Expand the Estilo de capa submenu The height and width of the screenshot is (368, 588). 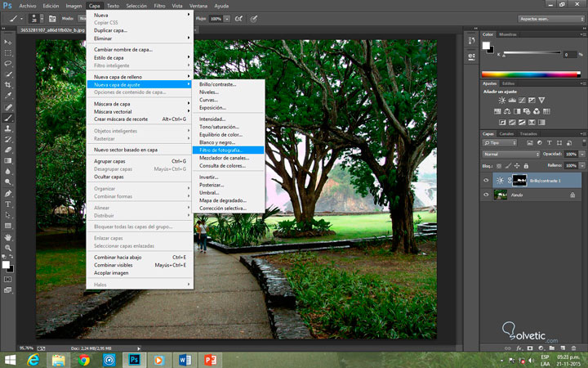(x=140, y=57)
